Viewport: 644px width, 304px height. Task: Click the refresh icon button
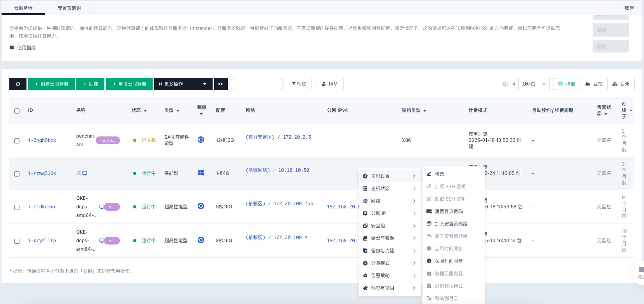[18, 84]
